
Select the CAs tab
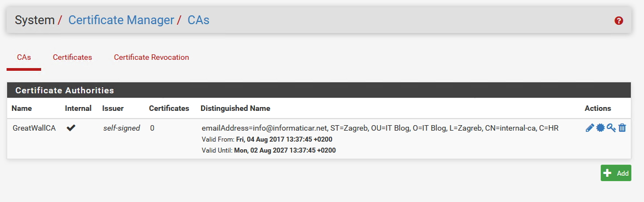tap(24, 57)
